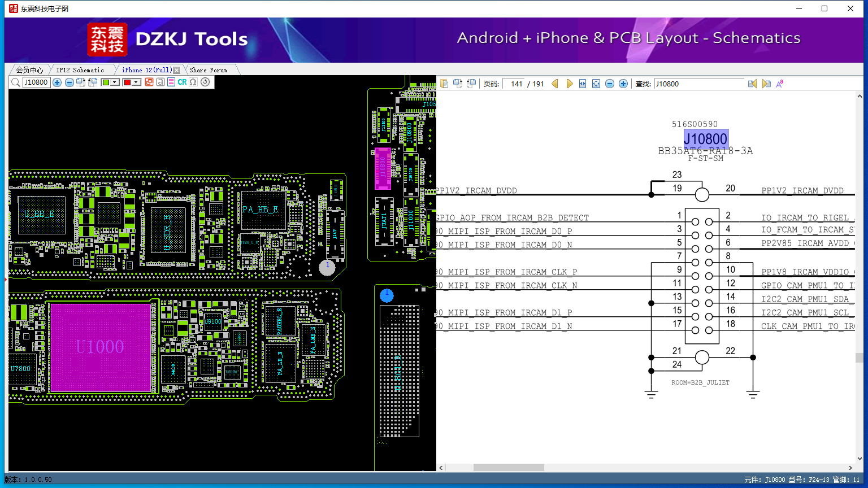Image resolution: width=868 pixels, height=488 pixels.
Task: Click the circular refresh icon in PCB toolbar
Action: (x=205, y=82)
